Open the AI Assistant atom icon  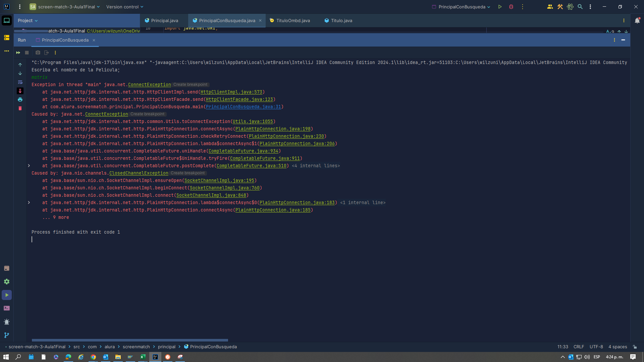click(x=570, y=7)
